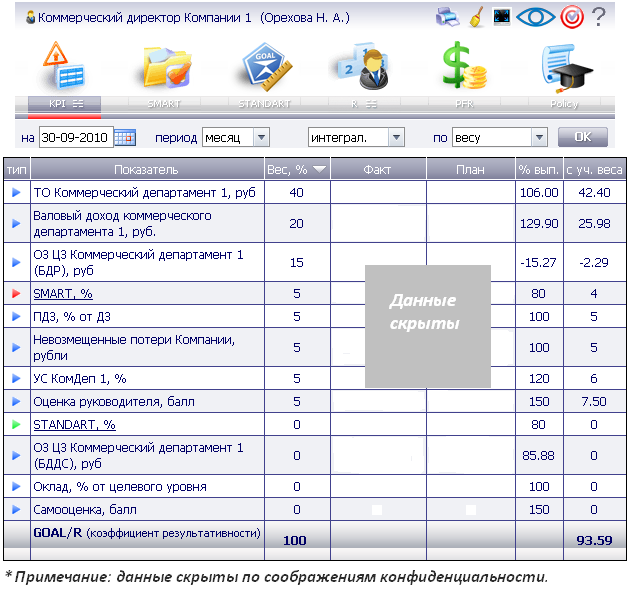Switch to the KPI tab
The height and width of the screenshot is (593, 629).
64,104
